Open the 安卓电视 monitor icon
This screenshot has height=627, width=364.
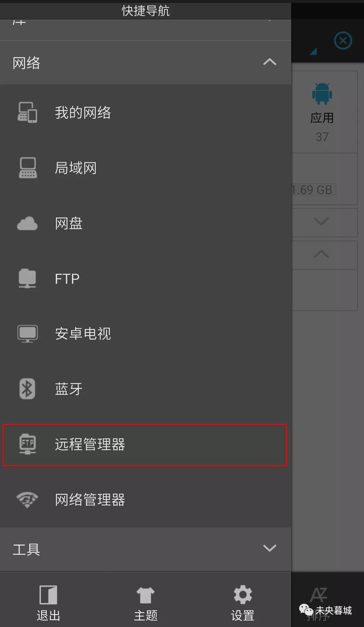point(27,334)
